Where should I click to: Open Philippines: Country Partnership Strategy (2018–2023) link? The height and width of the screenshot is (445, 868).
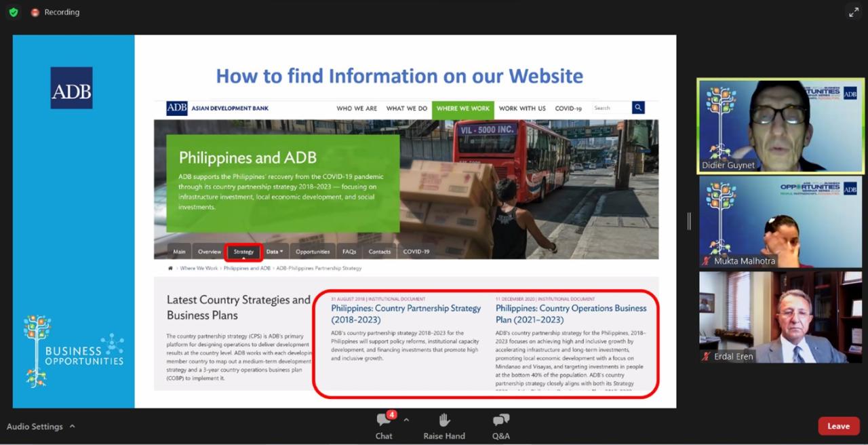[406, 313]
